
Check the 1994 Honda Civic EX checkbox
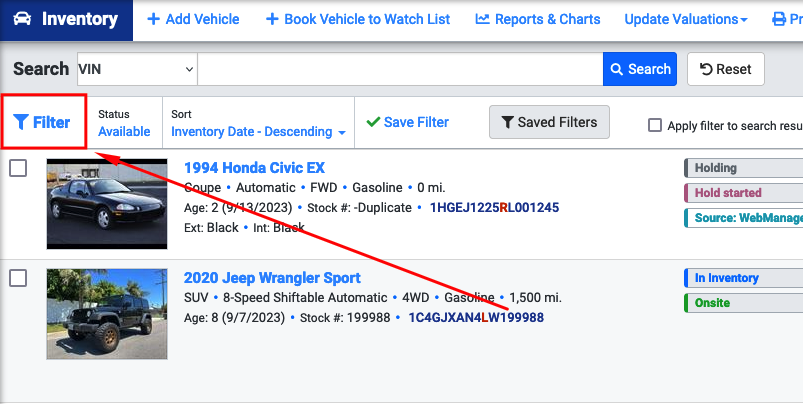[x=18, y=168]
